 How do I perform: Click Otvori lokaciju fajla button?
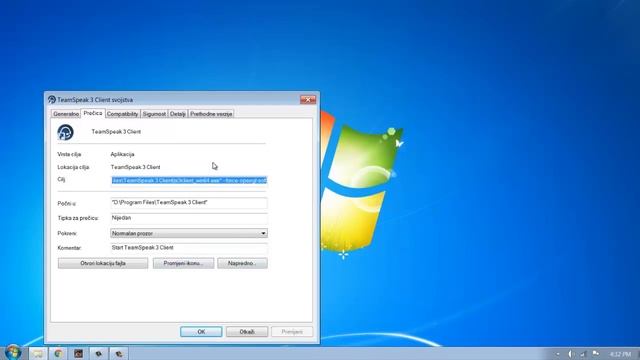tap(103, 263)
